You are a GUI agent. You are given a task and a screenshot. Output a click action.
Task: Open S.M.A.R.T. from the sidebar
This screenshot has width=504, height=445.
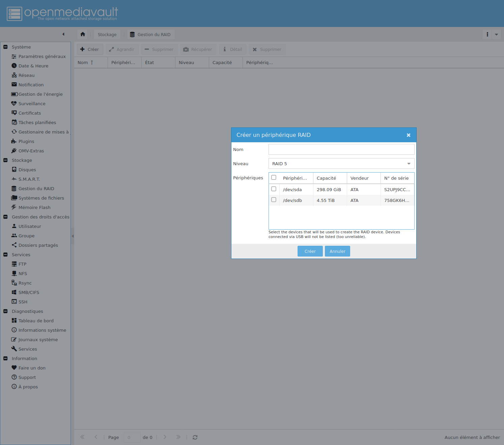pyautogui.click(x=29, y=179)
